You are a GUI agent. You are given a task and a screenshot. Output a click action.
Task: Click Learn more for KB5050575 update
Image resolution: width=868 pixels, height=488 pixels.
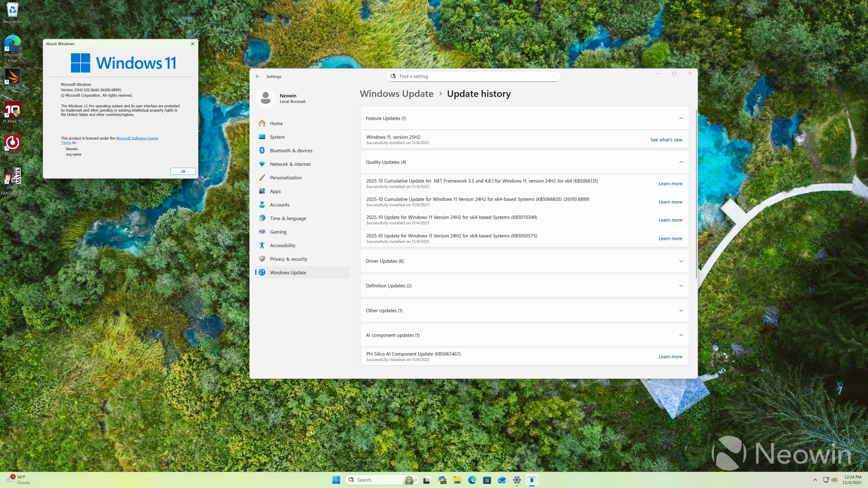coord(670,239)
